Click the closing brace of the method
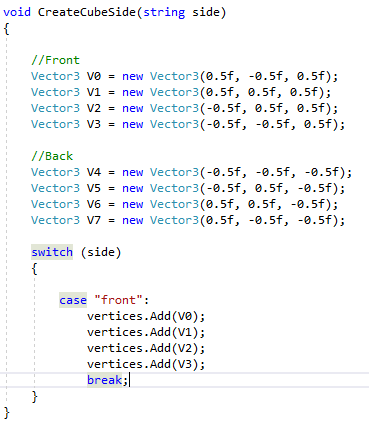This screenshot has height=422, width=369. 7,413
